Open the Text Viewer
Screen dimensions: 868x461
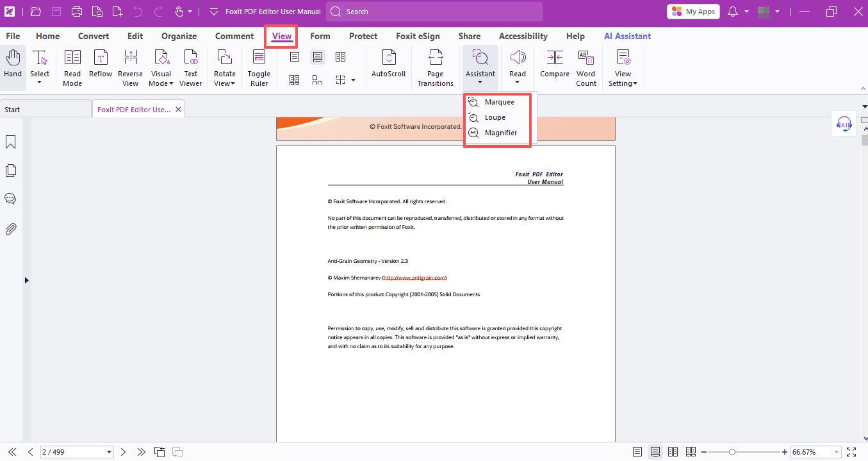coord(190,68)
